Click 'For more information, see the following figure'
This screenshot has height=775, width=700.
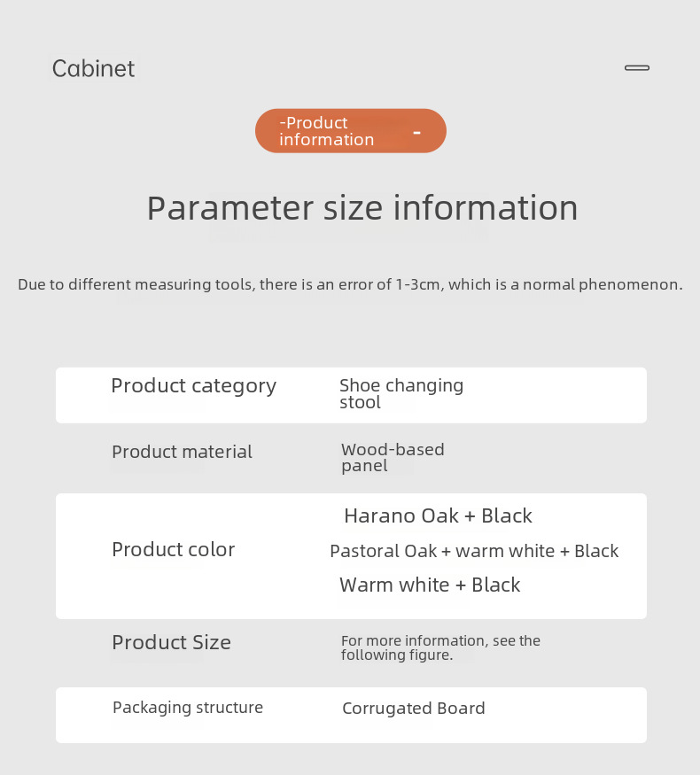click(x=439, y=648)
